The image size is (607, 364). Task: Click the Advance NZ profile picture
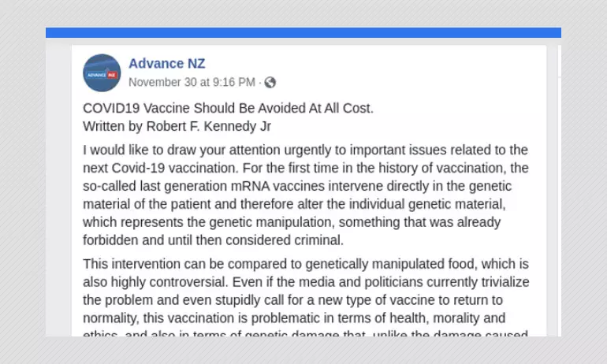(102, 72)
